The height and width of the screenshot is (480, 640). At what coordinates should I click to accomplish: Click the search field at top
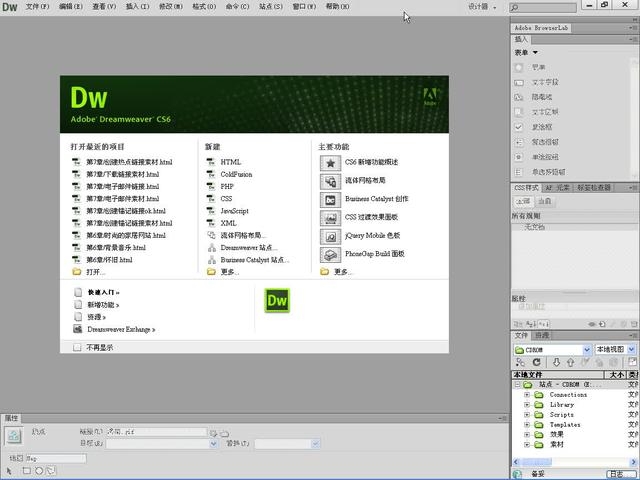(x=543, y=7)
